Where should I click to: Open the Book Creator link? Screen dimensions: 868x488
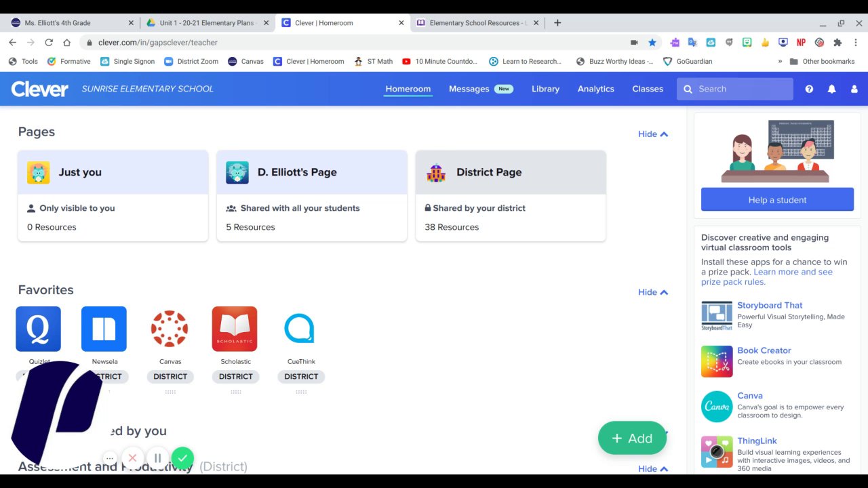tap(764, 350)
